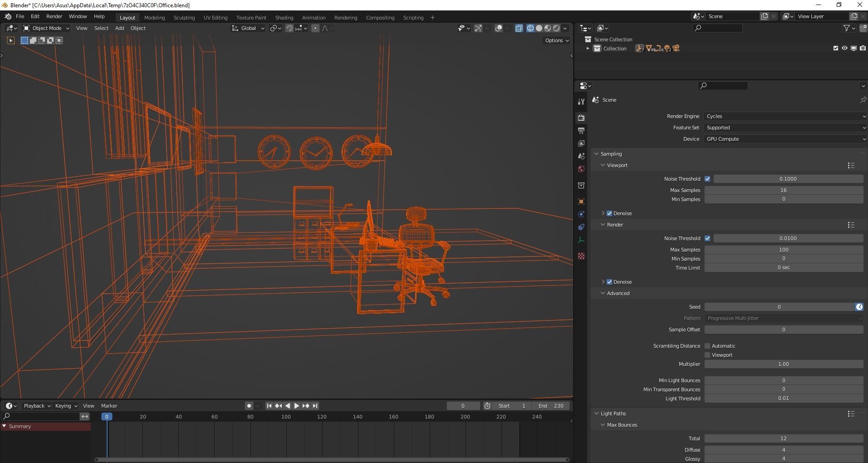Toggle viewport overlays display
Image resolution: width=868 pixels, height=463 pixels.
[499, 28]
